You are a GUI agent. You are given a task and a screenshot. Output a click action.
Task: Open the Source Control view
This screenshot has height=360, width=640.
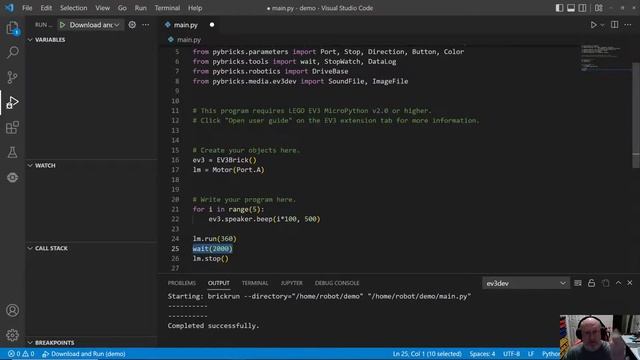12,77
